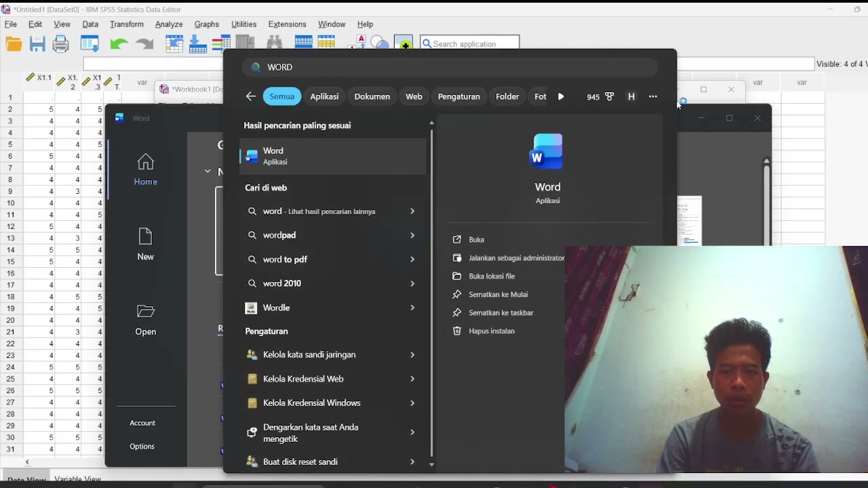Open data document icon in SPSS toolbar

pyautogui.click(x=14, y=44)
